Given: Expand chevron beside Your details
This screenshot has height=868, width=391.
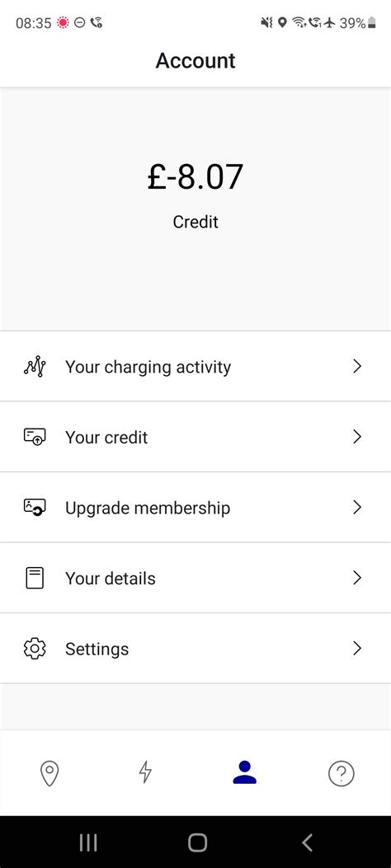Looking at the screenshot, I should click(357, 578).
